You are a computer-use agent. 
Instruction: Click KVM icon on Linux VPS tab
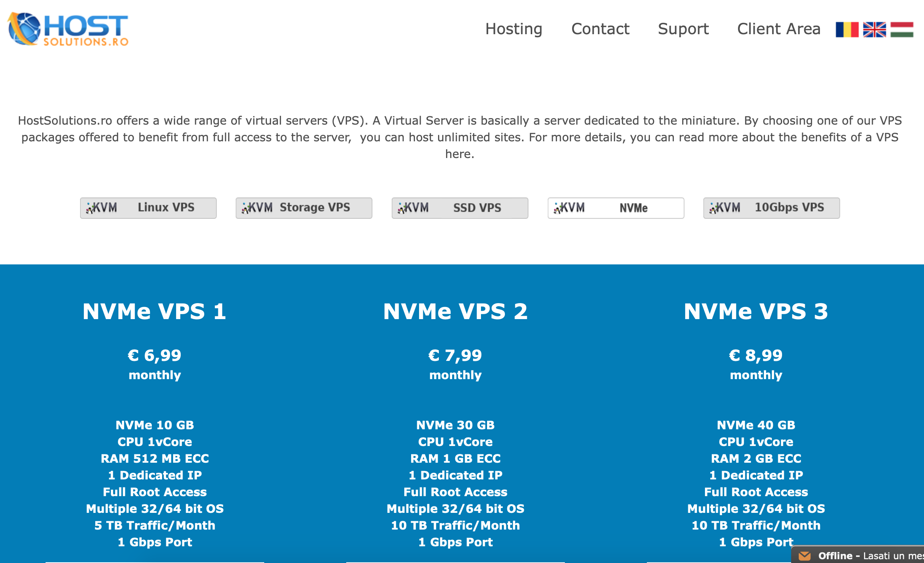pos(101,208)
